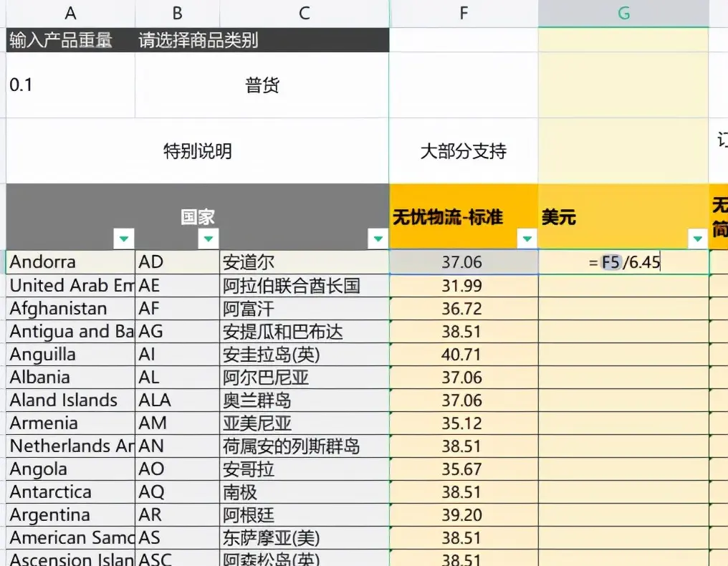Open filter dropdown in column C header cell
Viewport: 728px width, 566px height.
(378, 239)
